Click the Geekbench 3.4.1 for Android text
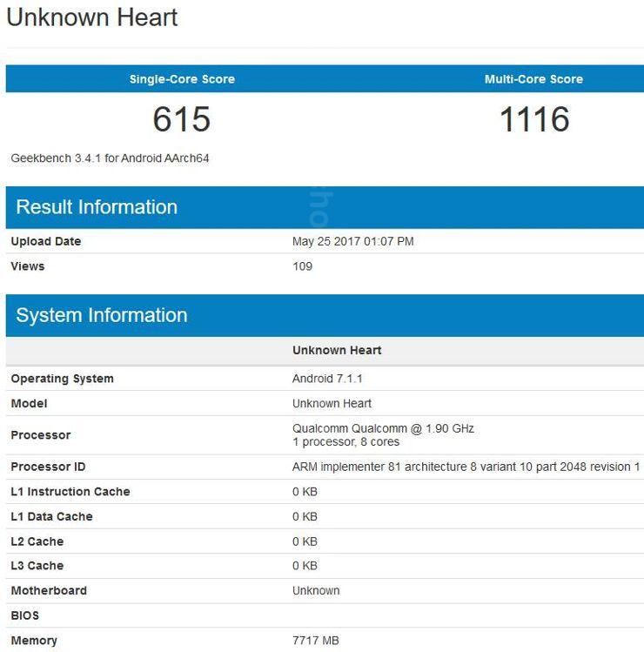 [110, 158]
